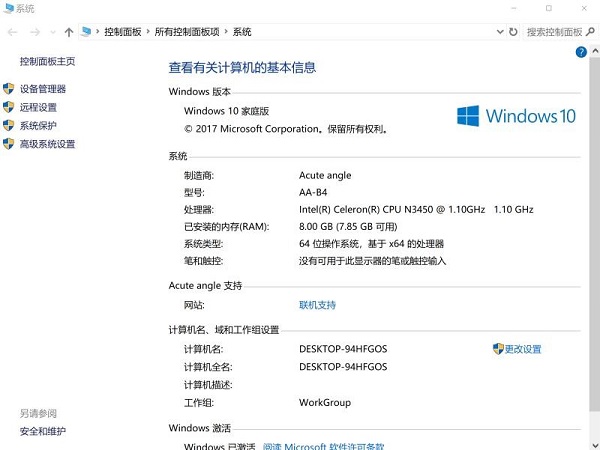Click shield icon next to 更改设置
Viewport: 600px width, 450px height.
click(x=498, y=349)
